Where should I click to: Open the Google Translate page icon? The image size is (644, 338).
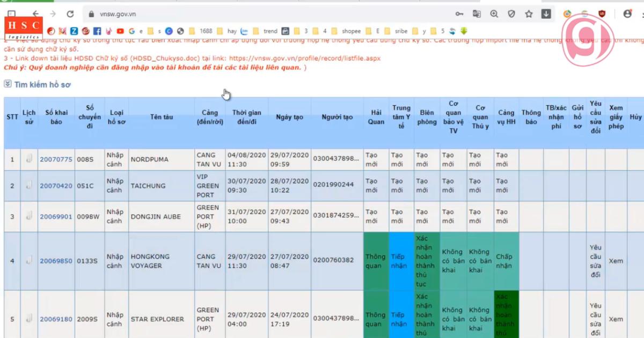click(x=475, y=13)
